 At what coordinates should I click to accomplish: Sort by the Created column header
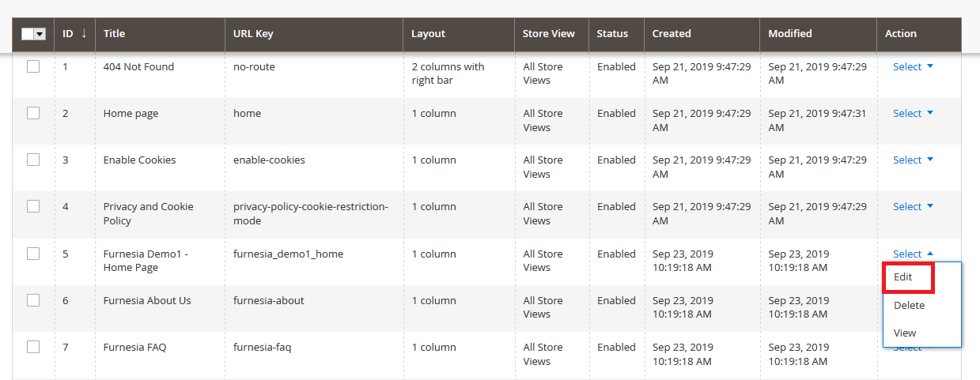click(x=672, y=34)
